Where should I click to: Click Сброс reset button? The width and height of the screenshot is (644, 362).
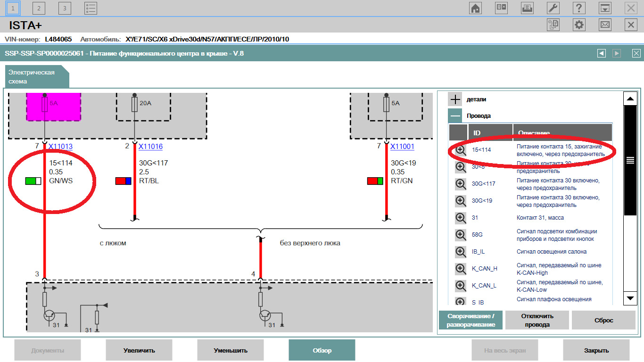(x=604, y=321)
